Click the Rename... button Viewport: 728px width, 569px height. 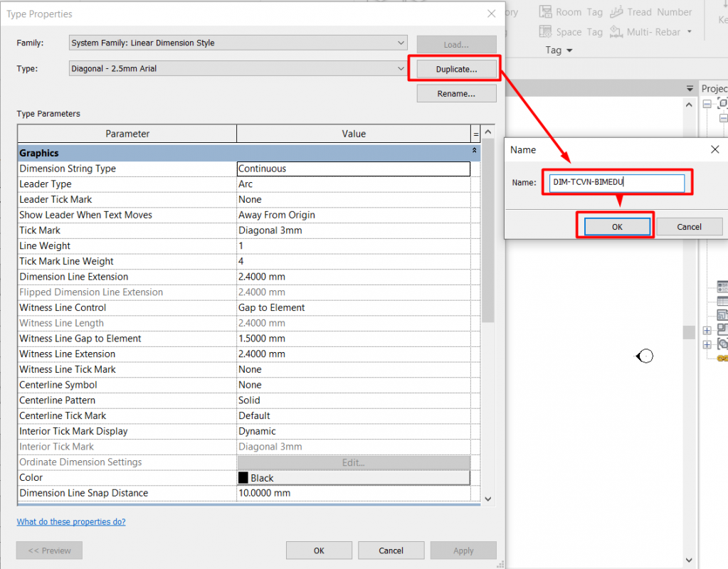click(456, 94)
